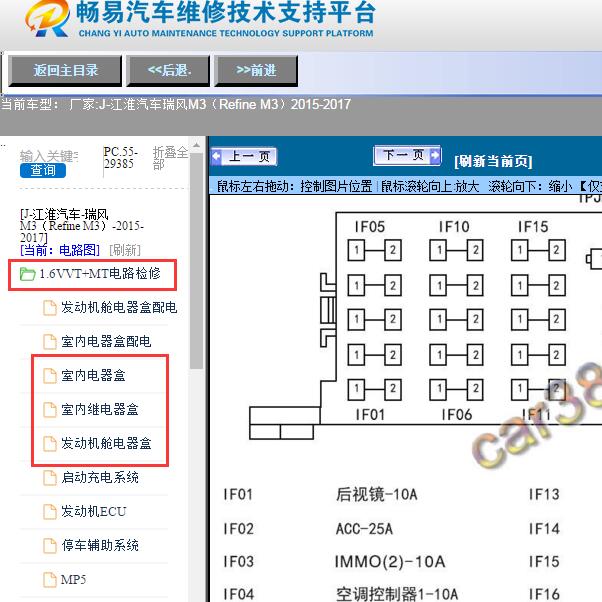The image size is (602, 602).
Task: Click IF16 entry in fuse list
Action: pos(544,594)
